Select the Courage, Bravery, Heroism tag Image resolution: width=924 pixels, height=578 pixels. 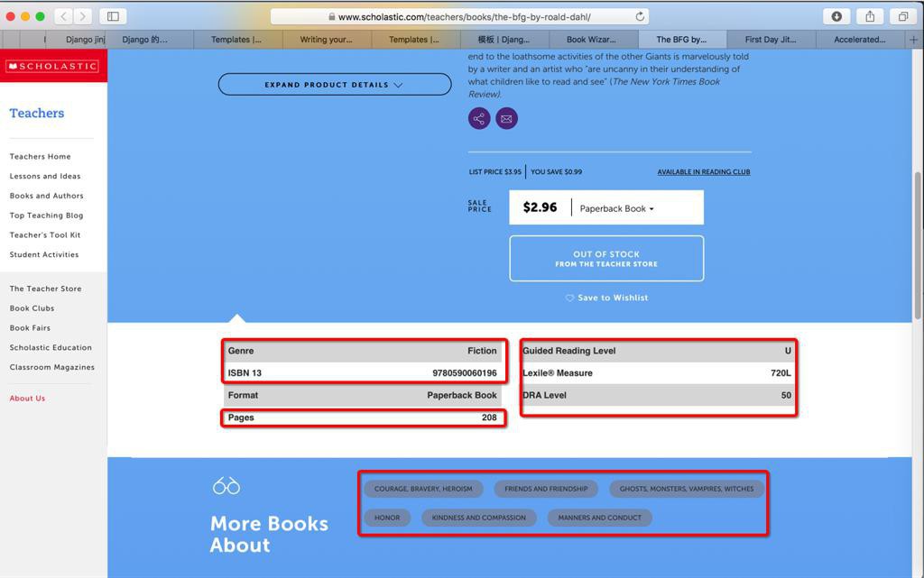(423, 489)
